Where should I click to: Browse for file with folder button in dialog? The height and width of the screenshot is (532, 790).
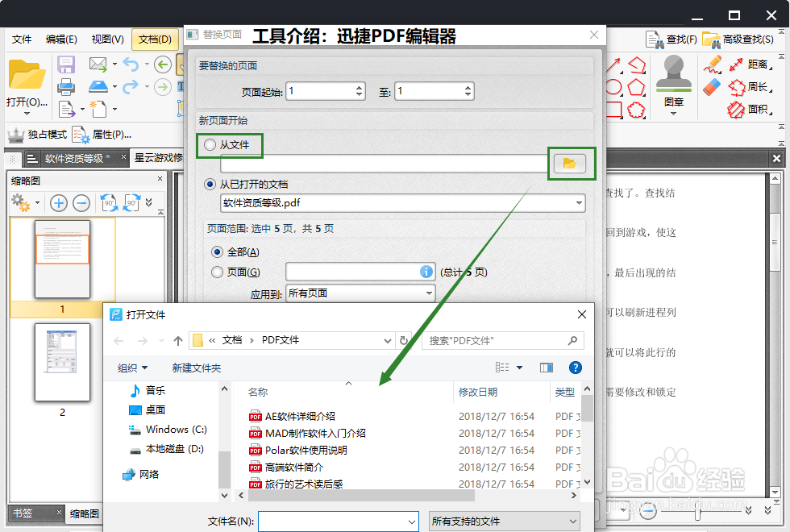tap(570, 163)
